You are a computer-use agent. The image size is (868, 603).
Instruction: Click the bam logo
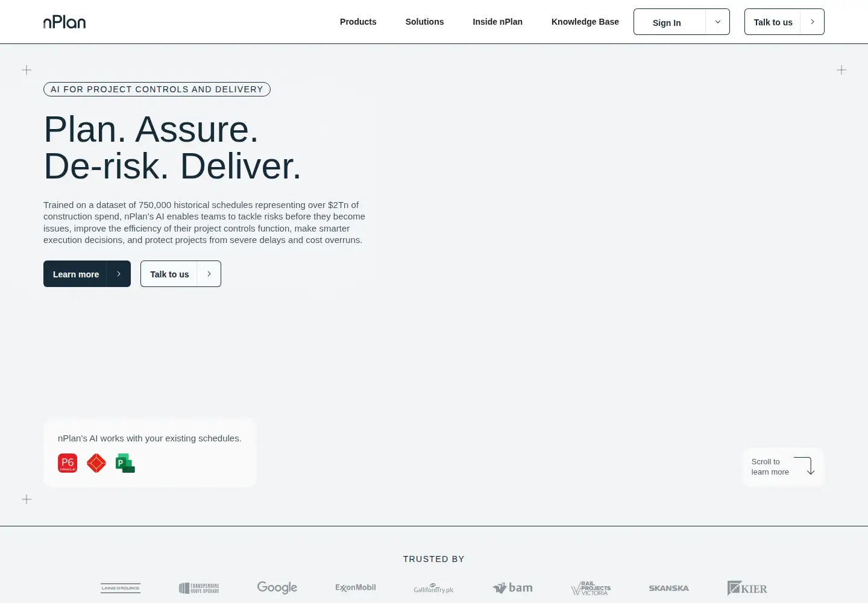coord(512,588)
